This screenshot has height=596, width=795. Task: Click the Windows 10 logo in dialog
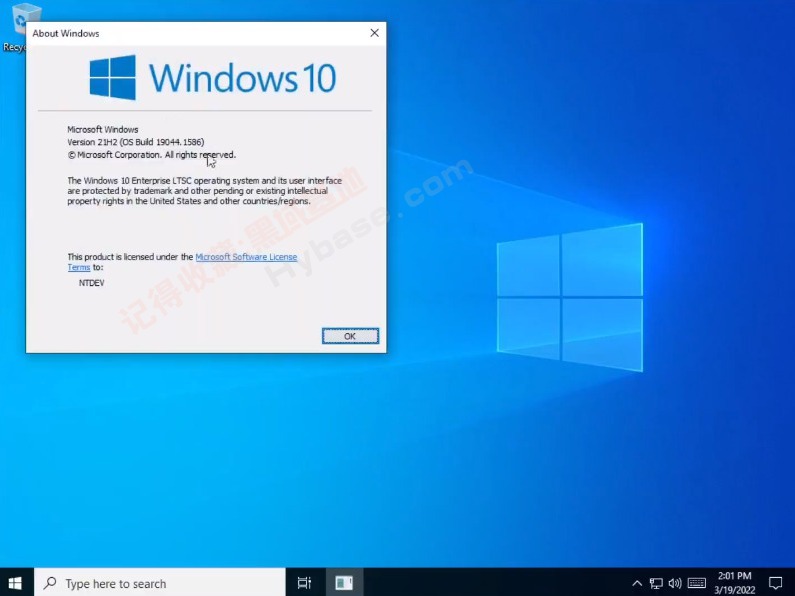[213, 78]
